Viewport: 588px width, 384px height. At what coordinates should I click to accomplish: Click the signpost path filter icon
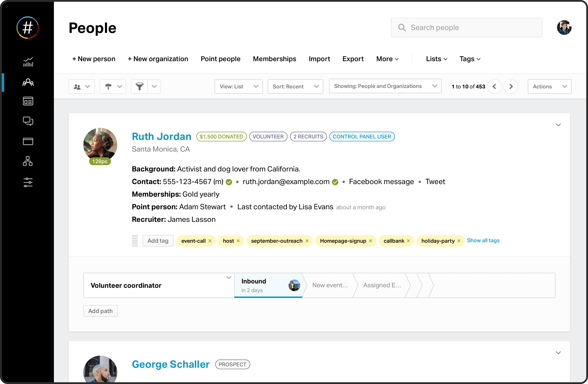coord(108,87)
